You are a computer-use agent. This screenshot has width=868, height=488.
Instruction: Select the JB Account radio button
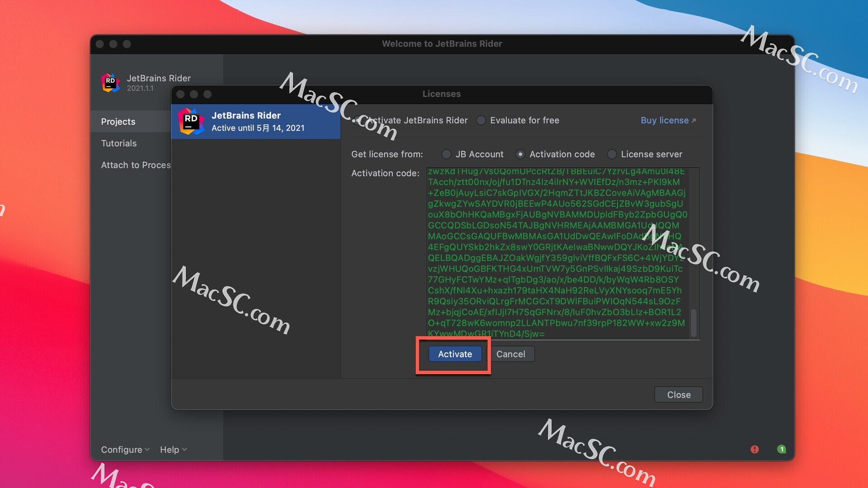(x=446, y=154)
